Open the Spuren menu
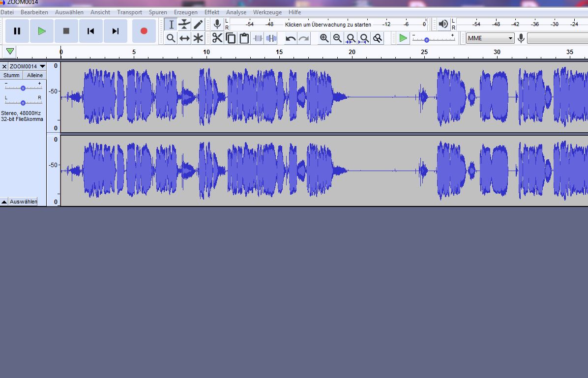The height and width of the screenshot is (378, 588). pos(158,12)
